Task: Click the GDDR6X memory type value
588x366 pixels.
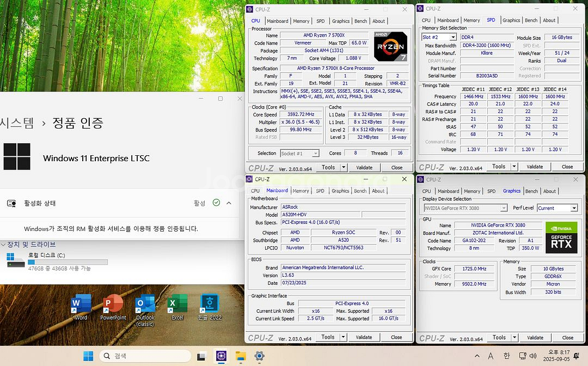Action: (x=553, y=276)
